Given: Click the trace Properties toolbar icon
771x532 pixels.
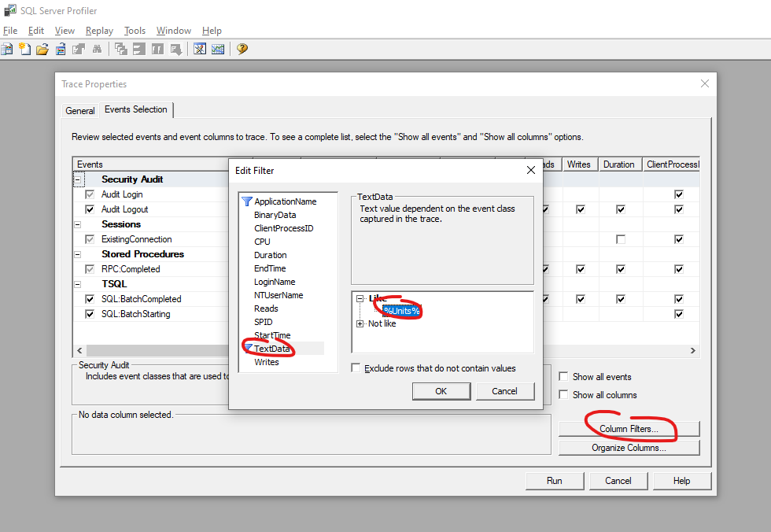Looking at the screenshot, I should click(79, 49).
